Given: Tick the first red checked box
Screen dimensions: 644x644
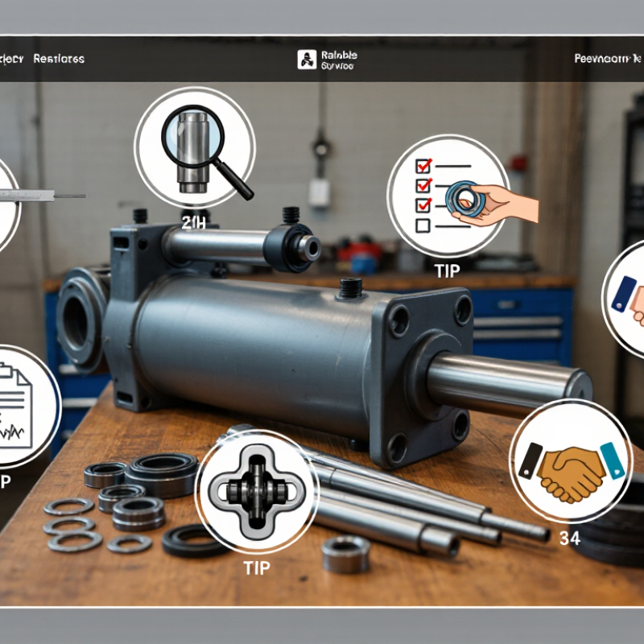Looking at the screenshot, I should point(423,166).
